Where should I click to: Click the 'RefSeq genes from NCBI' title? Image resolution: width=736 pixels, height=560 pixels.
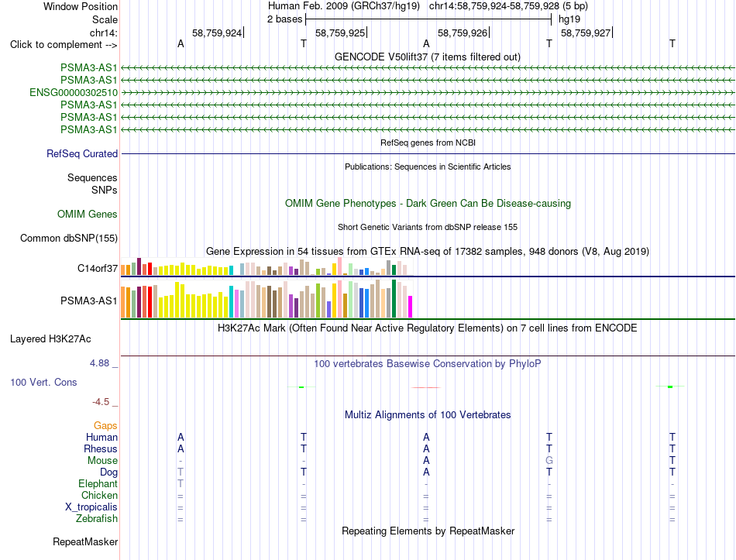[x=428, y=143]
